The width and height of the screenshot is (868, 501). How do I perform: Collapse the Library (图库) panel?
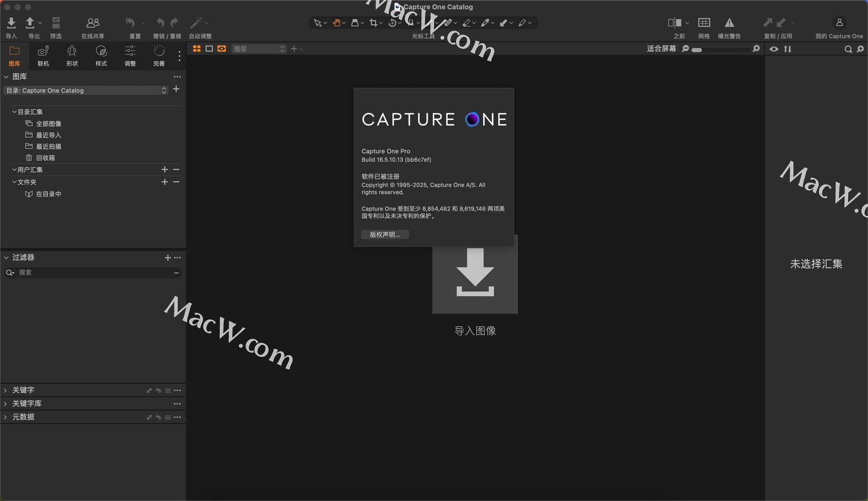6,77
